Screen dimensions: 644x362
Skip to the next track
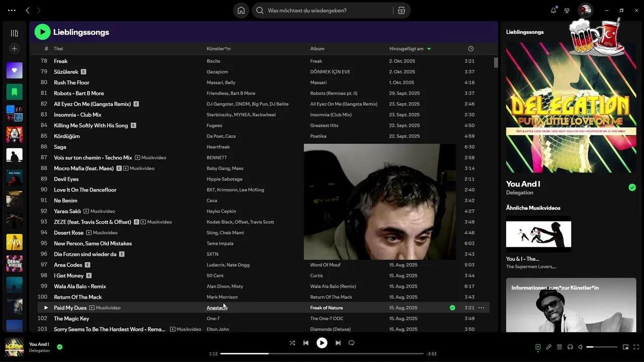[338, 343]
